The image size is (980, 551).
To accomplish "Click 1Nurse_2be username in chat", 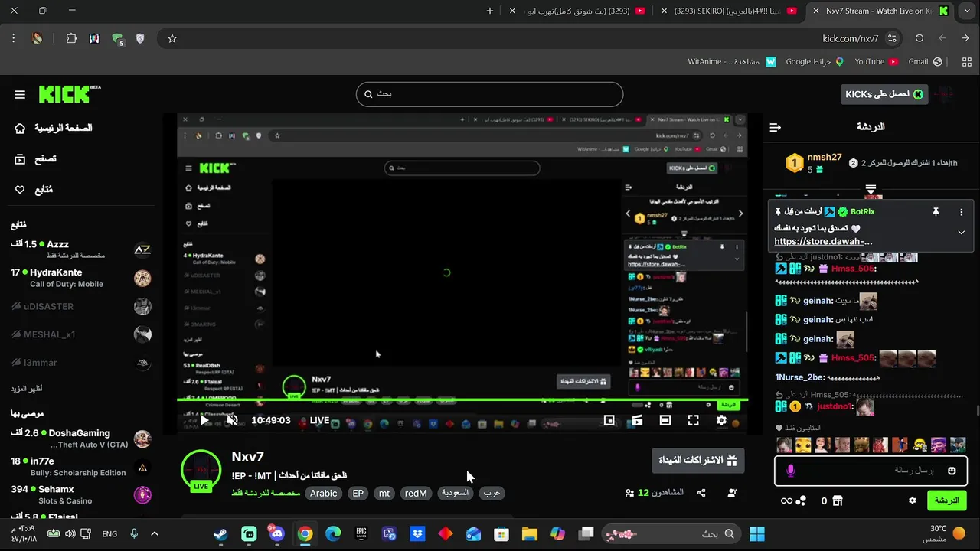I will [x=801, y=377].
